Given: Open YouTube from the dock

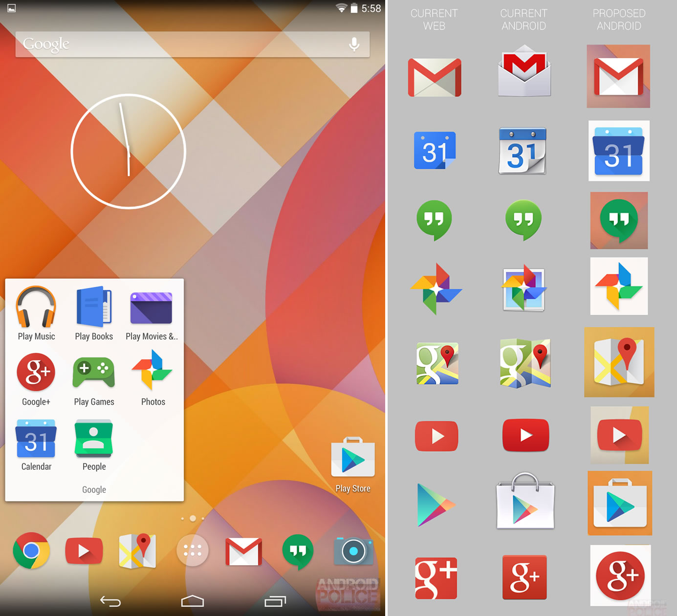Looking at the screenshot, I should [84, 550].
